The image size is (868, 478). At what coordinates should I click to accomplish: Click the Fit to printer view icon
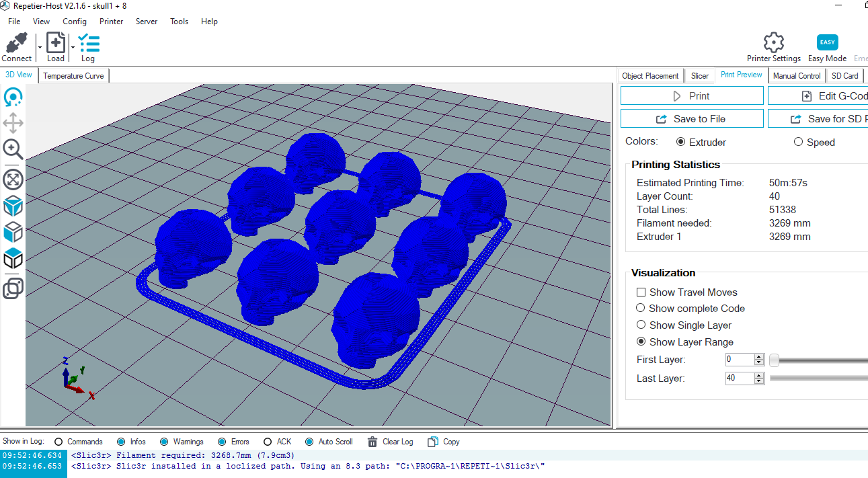tap(13, 179)
